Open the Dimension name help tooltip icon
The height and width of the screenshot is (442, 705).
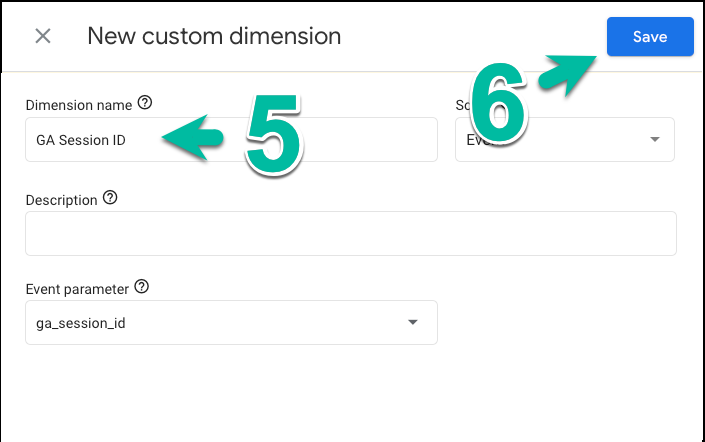point(145,103)
